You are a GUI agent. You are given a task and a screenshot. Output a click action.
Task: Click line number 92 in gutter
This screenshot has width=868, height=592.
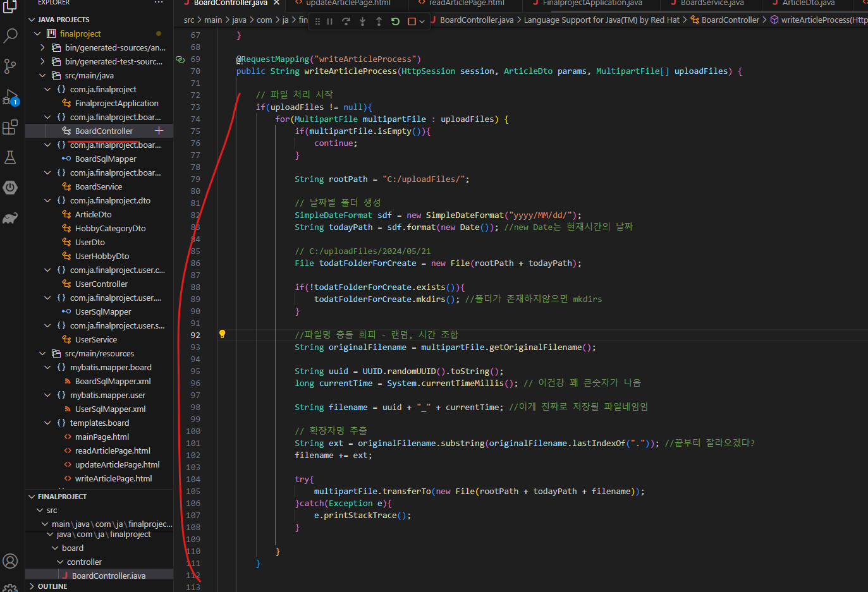(x=195, y=335)
